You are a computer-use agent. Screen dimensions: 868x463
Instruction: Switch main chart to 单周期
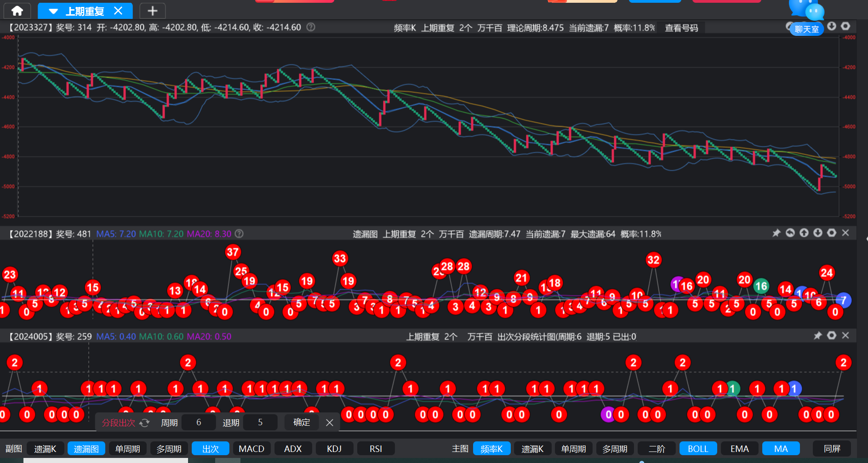coord(574,449)
